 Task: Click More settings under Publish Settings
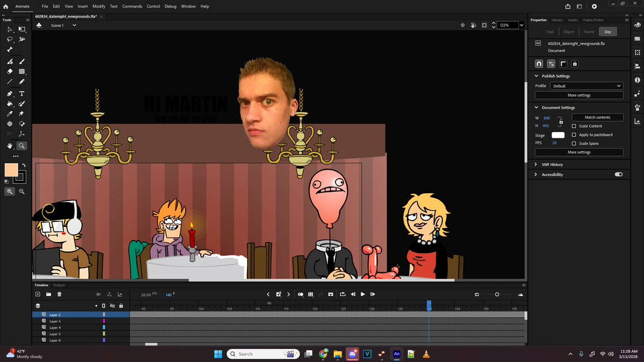[x=579, y=95]
